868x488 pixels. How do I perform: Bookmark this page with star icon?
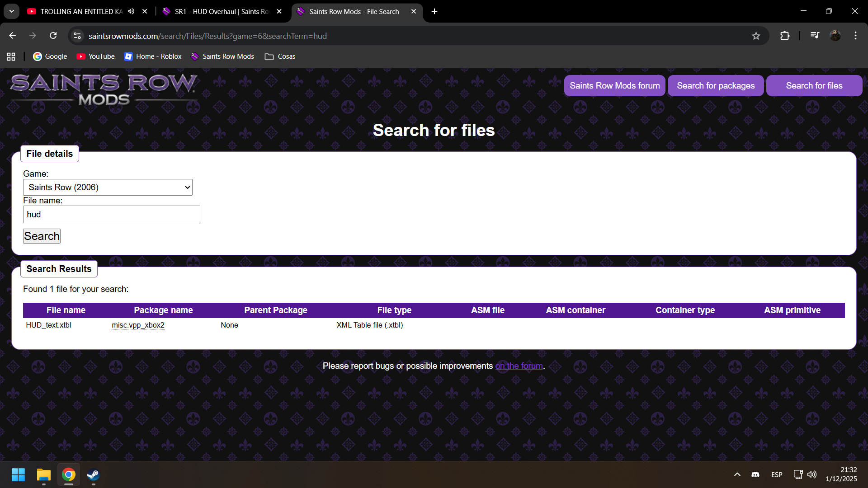click(756, 36)
